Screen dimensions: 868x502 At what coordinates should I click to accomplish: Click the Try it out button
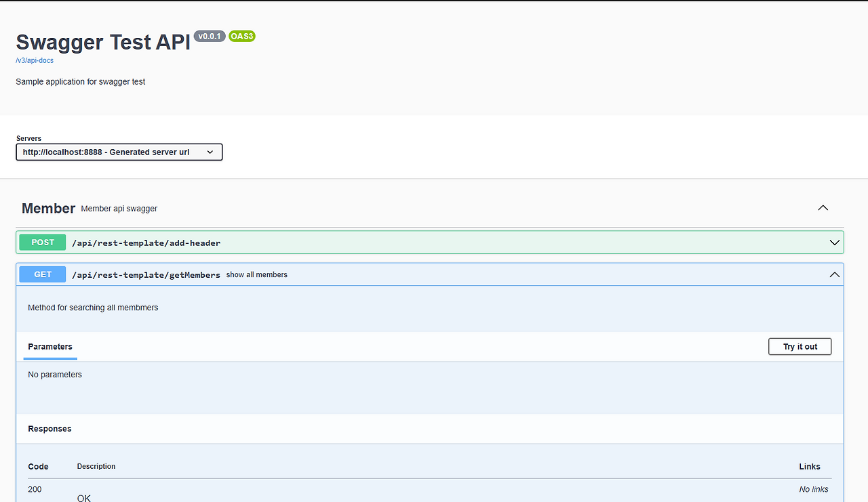800,346
